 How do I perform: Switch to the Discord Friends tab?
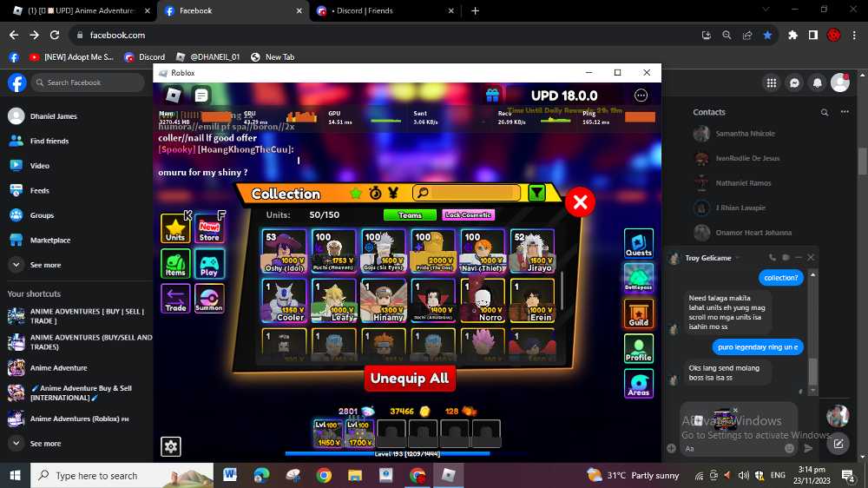point(385,10)
